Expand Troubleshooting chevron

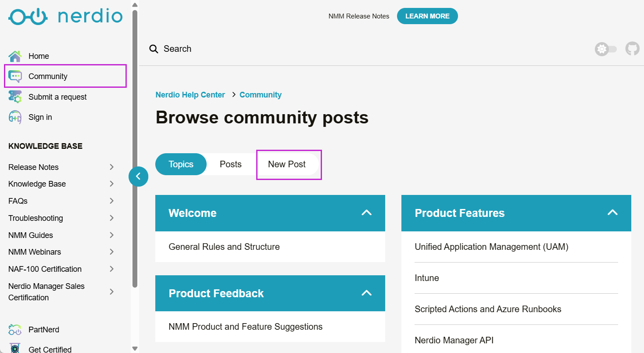point(111,218)
